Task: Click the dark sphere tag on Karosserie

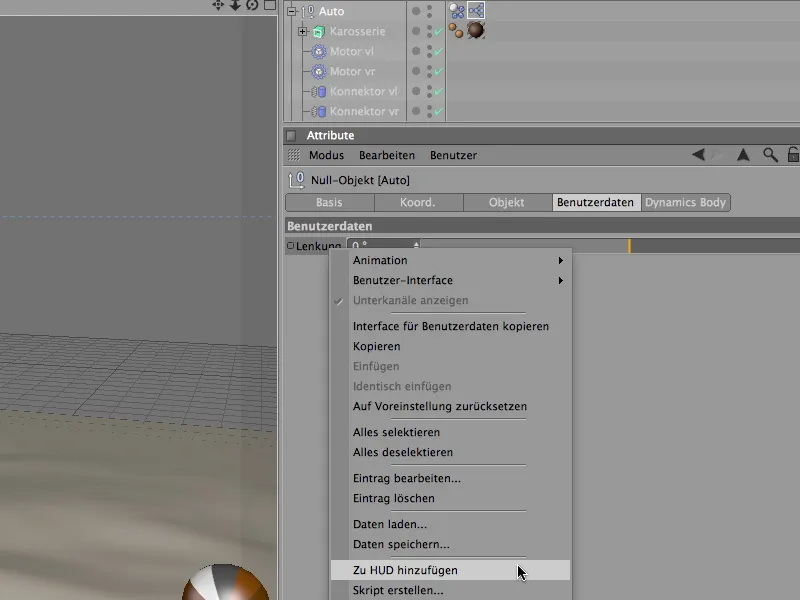Action: click(475, 31)
